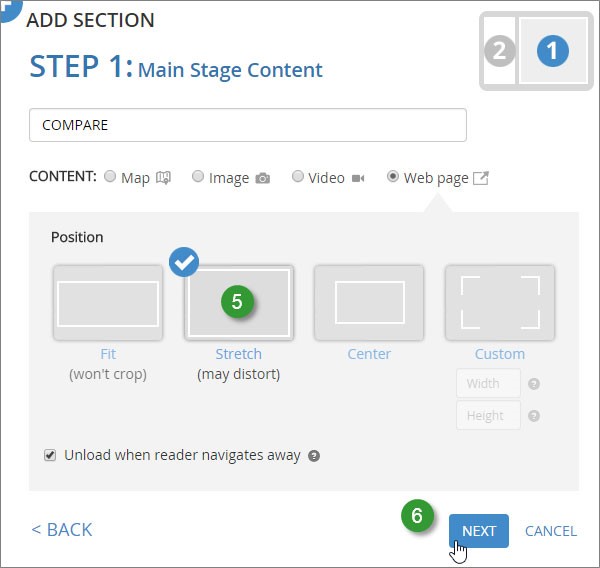The height and width of the screenshot is (568, 600).
Task: Click the section title field containing COMPARE
Action: (248, 126)
